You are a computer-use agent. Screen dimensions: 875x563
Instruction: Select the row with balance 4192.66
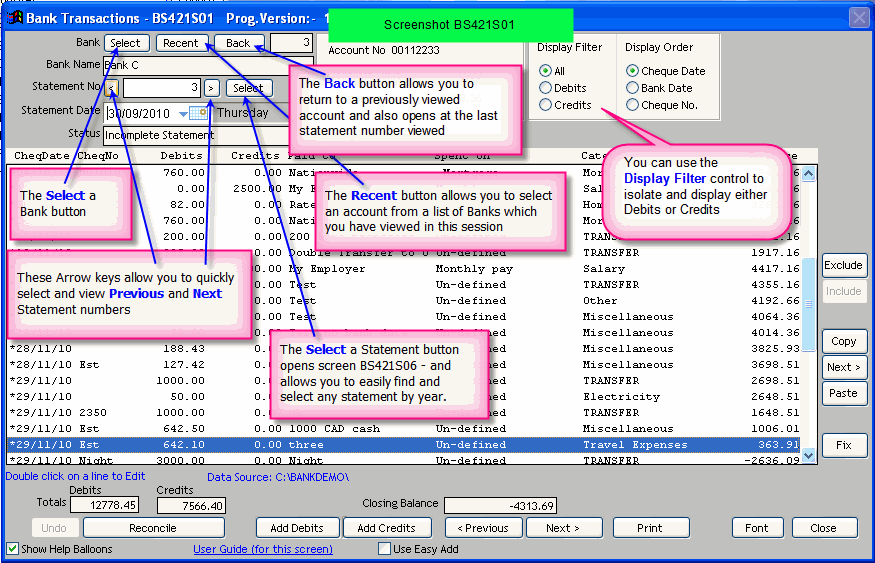click(404, 301)
